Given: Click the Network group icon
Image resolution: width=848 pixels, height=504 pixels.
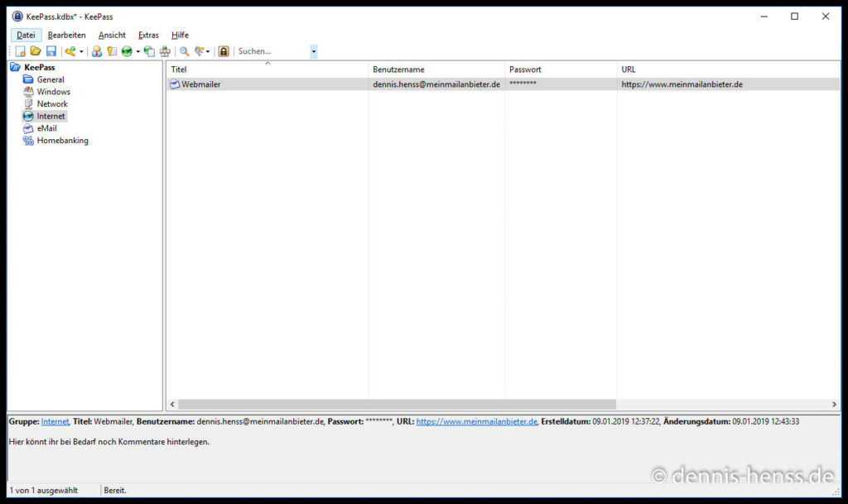Looking at the screenshot, I should (x=28, y=103).
